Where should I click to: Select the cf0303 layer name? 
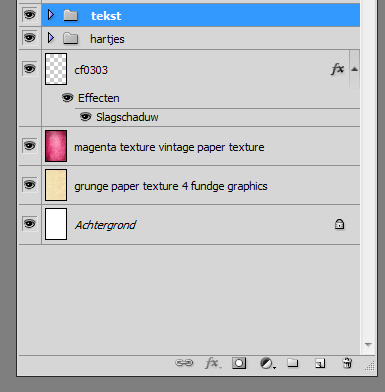(x=91, y=70)
